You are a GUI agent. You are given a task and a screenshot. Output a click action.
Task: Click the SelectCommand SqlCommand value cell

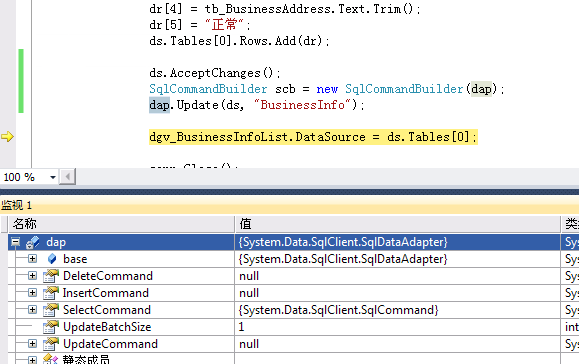(x=397, y=310)
